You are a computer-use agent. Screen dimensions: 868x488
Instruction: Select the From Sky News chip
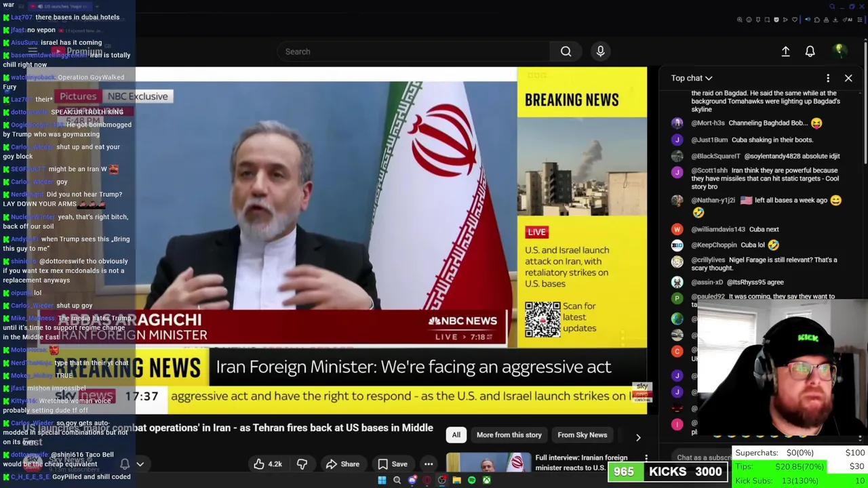tap(582, 435)
